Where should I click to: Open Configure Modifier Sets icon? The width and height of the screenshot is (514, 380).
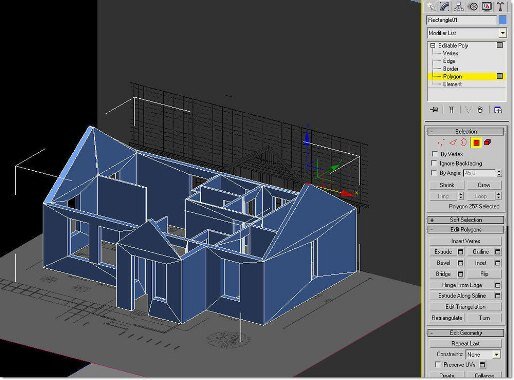498,110
